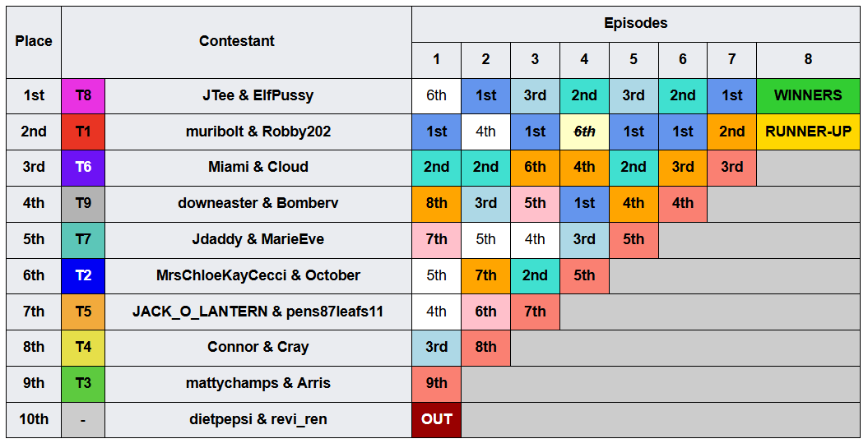Image resolution: width=868 pixels, height=448 pixels.
Task: Click the yellow RUNNER-UP cell
Action: [x=808, y=132]
